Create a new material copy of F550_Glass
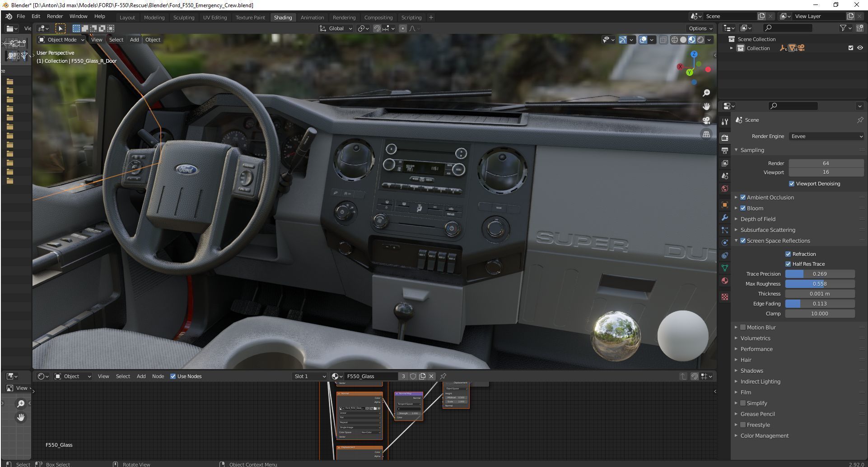The height and width of the screenshot is (467, 868). (x=422, y=376)
